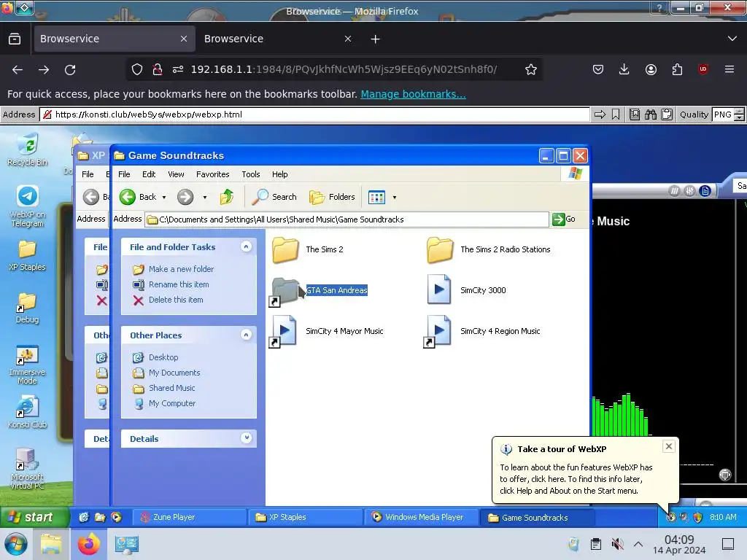Screen dimensions: 747x560
Task: Open the Search pane
Action: click(x=274, y=197)
